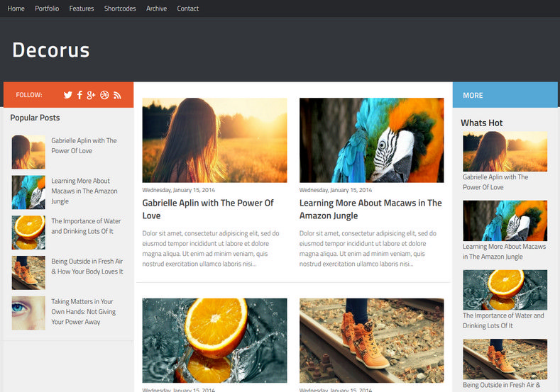Image resolution: width=560 pixels, height=392 pixels.
Task: Open Whats Hot link Learning More About Macaws
Action: pos(505,252)
